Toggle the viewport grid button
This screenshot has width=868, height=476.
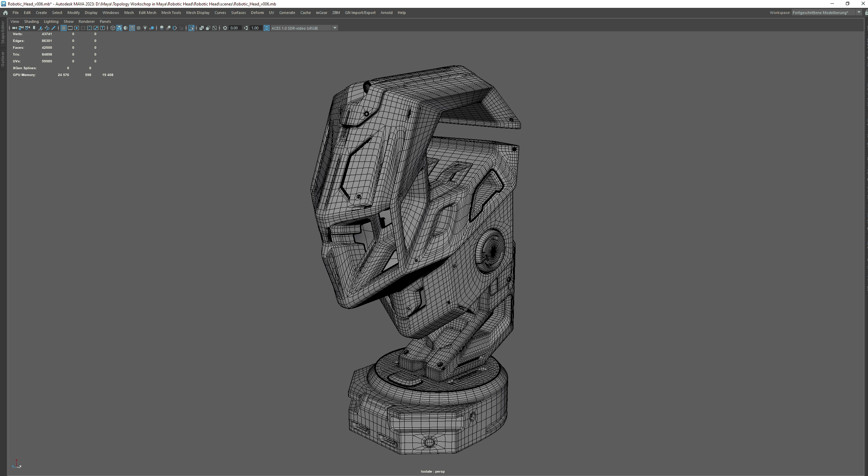pos(64,28)
